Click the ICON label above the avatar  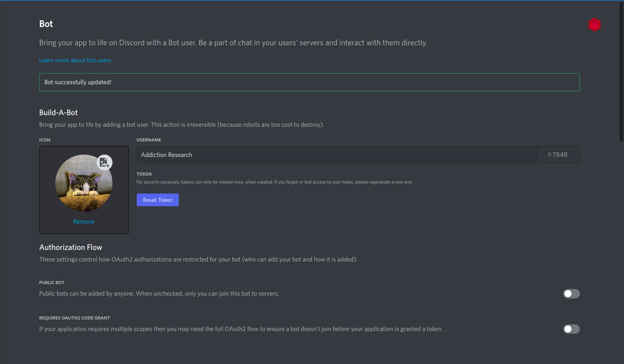pyautogui.click(x=45, y=140)
